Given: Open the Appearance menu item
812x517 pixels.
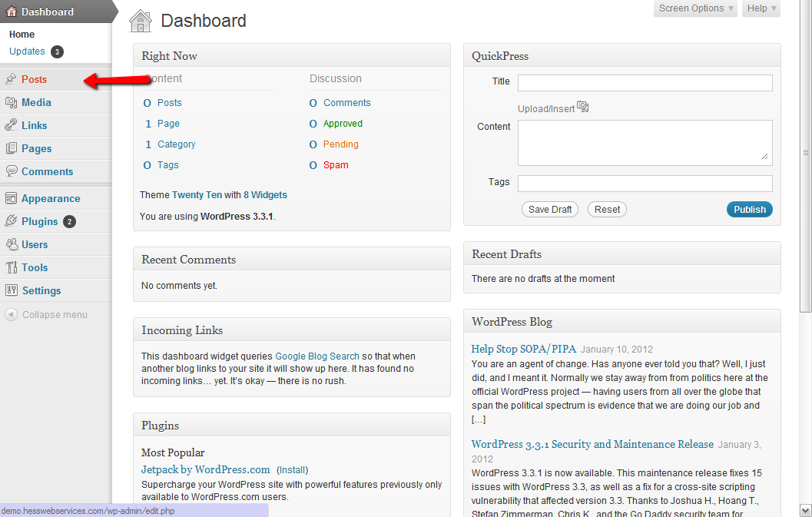Looking at the screenshot, I should (x=51, y=198).
